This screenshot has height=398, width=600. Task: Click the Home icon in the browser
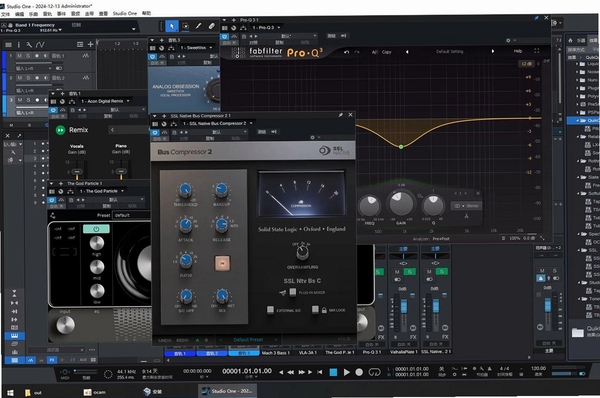click(571, 41)
